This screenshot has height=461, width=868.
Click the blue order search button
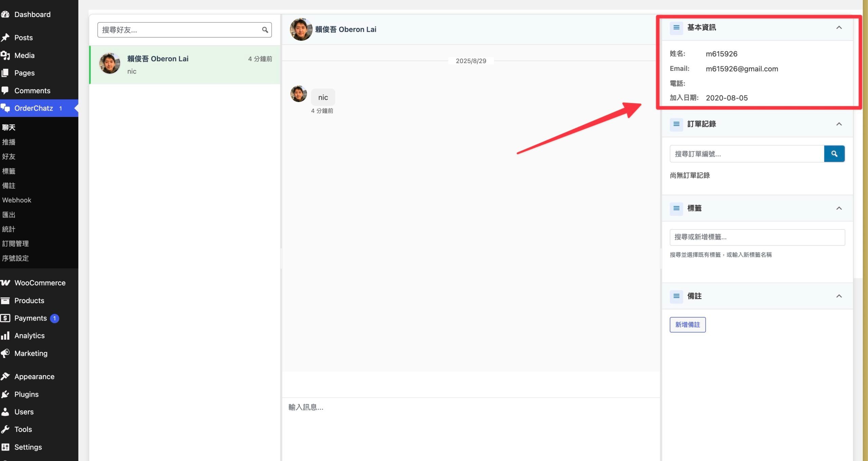point(834,154)
